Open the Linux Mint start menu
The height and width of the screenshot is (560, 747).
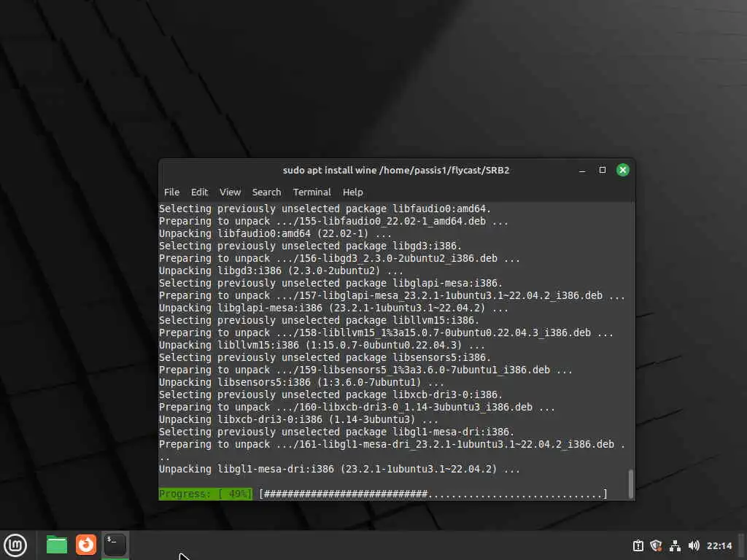15,545
